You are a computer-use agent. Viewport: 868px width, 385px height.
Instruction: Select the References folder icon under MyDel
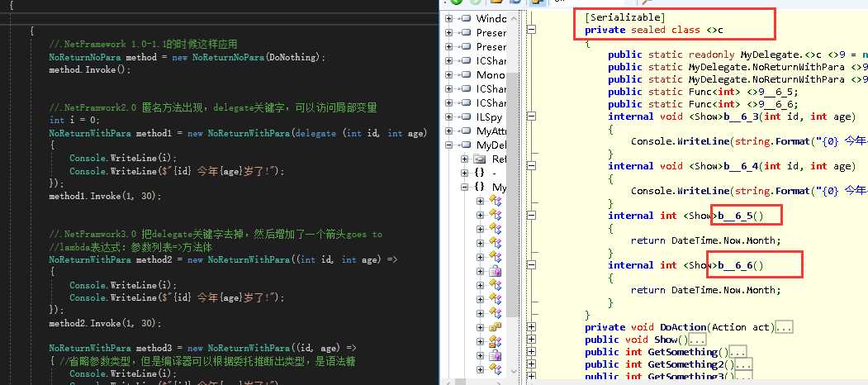coord(479,159)
